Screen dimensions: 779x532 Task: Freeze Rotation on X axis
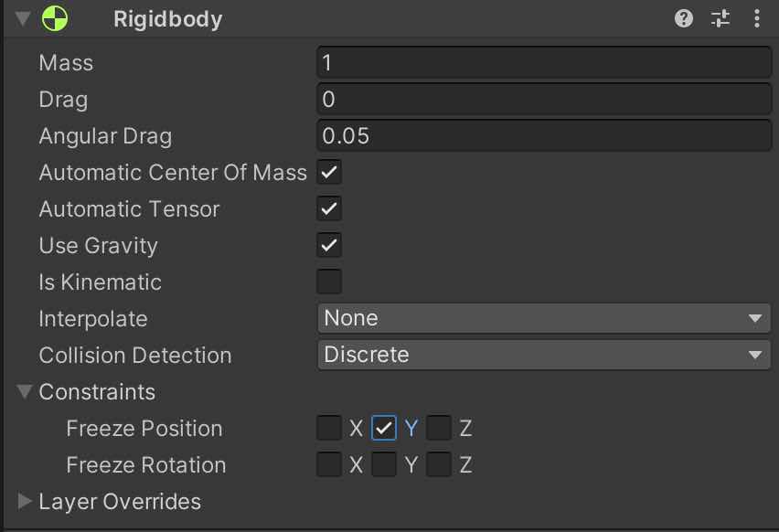click(329, 464)
